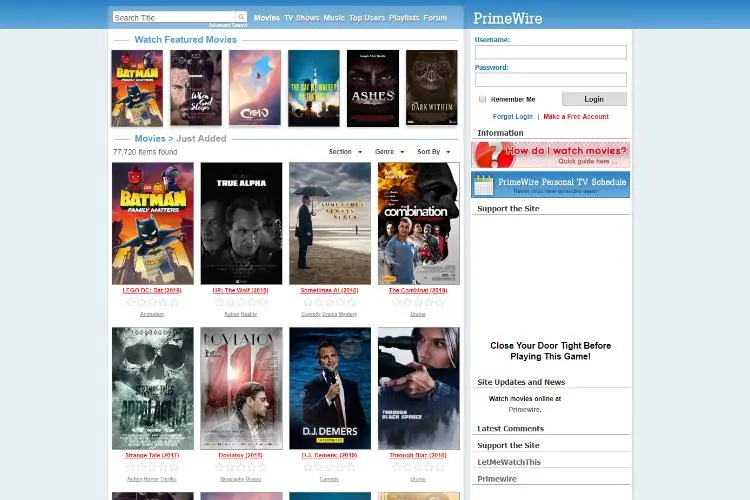Click the PrimeWire logo
The height and width of the screenshot is (500, 750).
coord(507,19)
